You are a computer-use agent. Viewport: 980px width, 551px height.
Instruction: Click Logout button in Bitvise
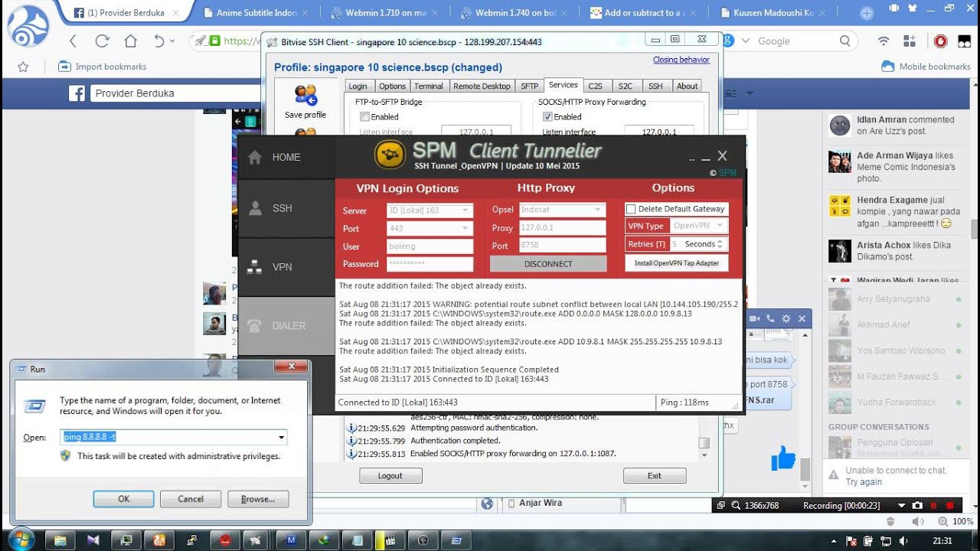tap(390, 476)
